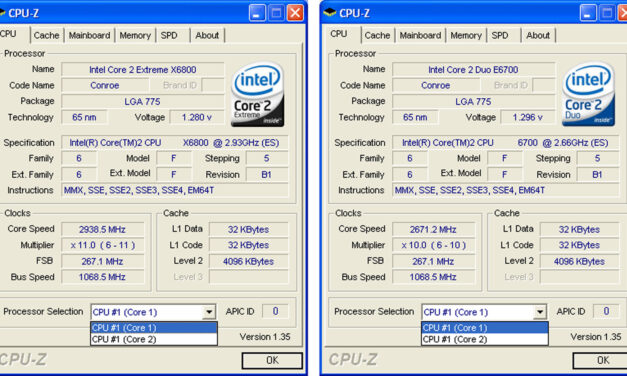The height and width of the screenshot is (376, 627).
Task: Open Cache tab in E6700 window
Action: (377, 35)
